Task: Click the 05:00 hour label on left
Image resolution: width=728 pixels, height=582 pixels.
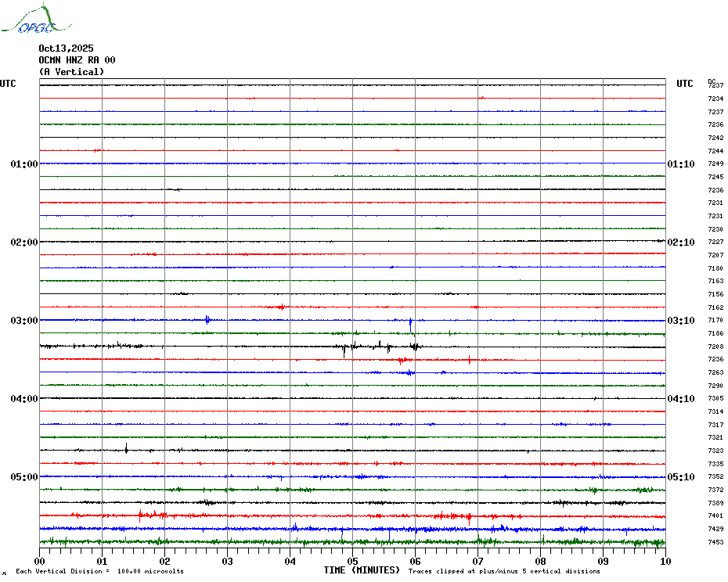Action: pos(23,477)
